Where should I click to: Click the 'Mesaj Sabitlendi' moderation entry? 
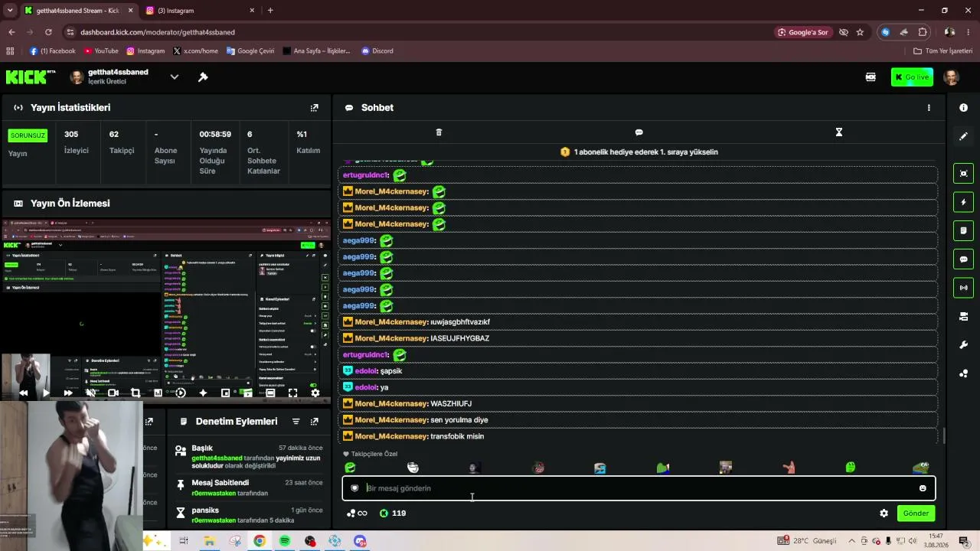(250, 488)
